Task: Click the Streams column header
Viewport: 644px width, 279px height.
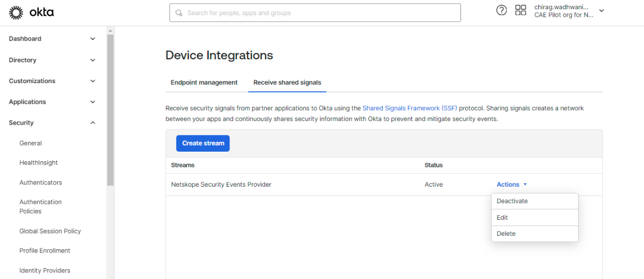Action: (183, 165)
